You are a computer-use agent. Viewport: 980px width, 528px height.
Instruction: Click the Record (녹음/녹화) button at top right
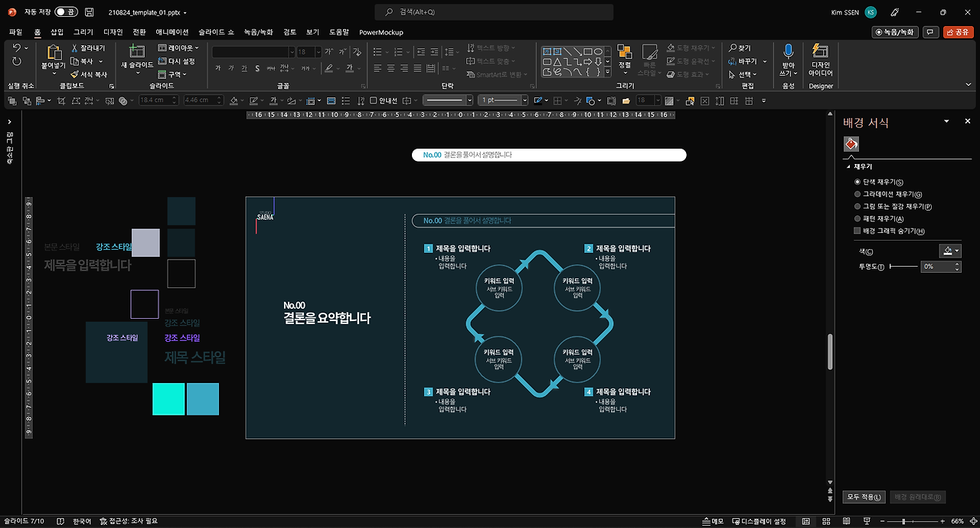[x=896, y=32]
